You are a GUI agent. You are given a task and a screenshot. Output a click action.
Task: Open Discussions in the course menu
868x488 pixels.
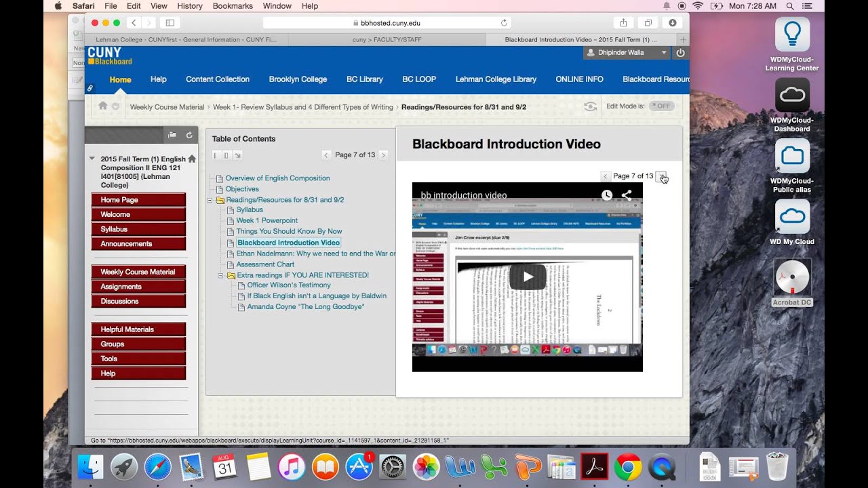coord(138,301)
